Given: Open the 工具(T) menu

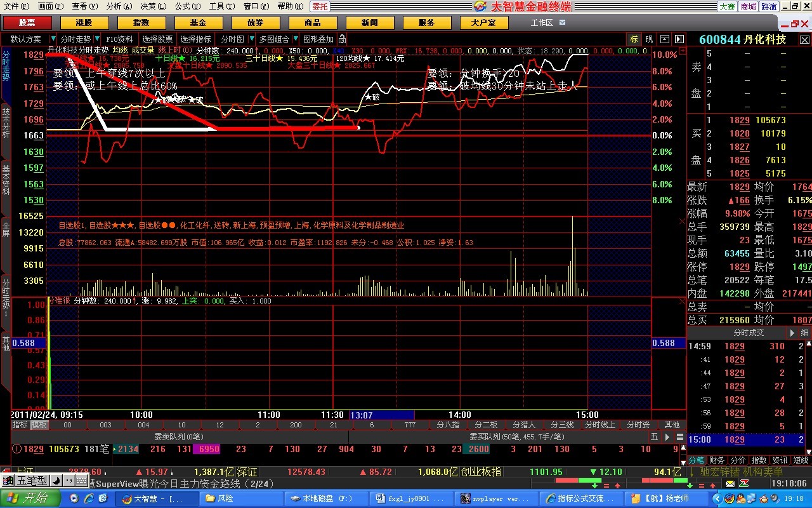Looking at the screenshot, I should [221, 6].
